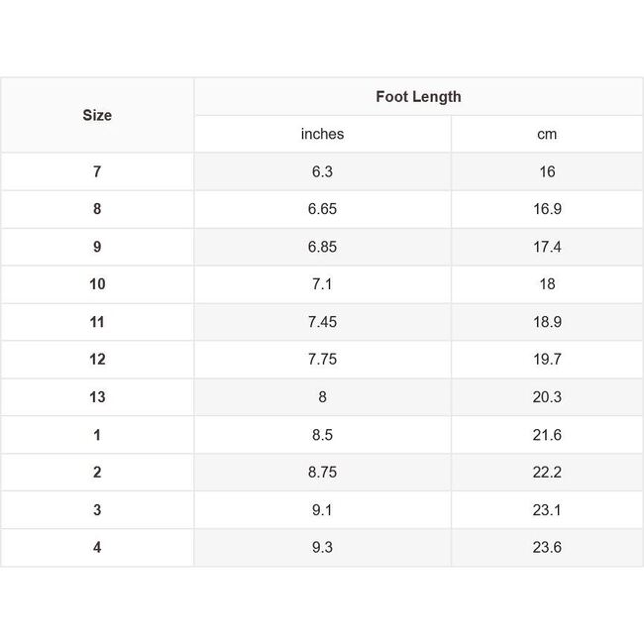
Task: Select the size 13 row label
Action: click(97, 397)
